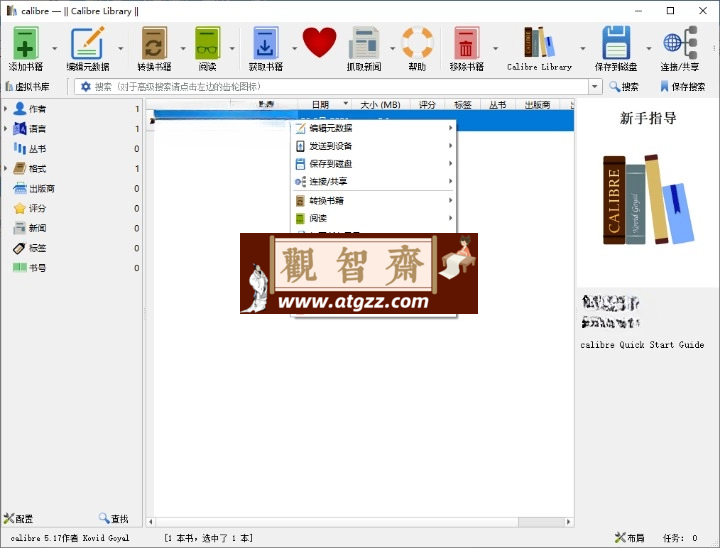Click Find (查找) in tag browser
The width and height of the screenshot is (720, 548).
coord(113,519)
